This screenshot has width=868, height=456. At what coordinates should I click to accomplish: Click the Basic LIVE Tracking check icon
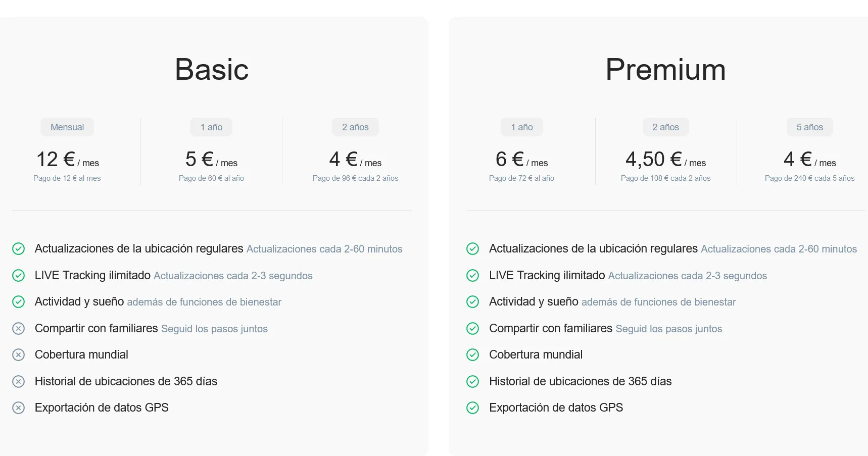coord(18,275)
